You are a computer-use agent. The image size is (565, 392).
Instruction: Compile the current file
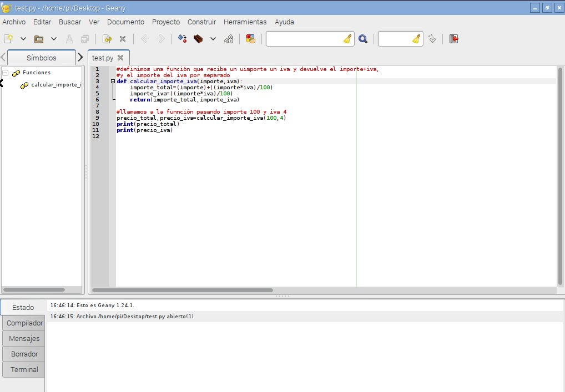point(183,39)
